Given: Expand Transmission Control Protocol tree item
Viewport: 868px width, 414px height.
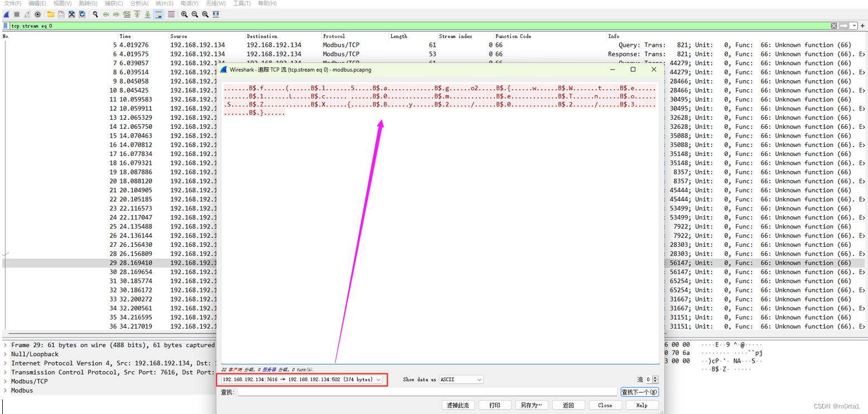Looking at the screenshot, I should click(x=6, y=372).
